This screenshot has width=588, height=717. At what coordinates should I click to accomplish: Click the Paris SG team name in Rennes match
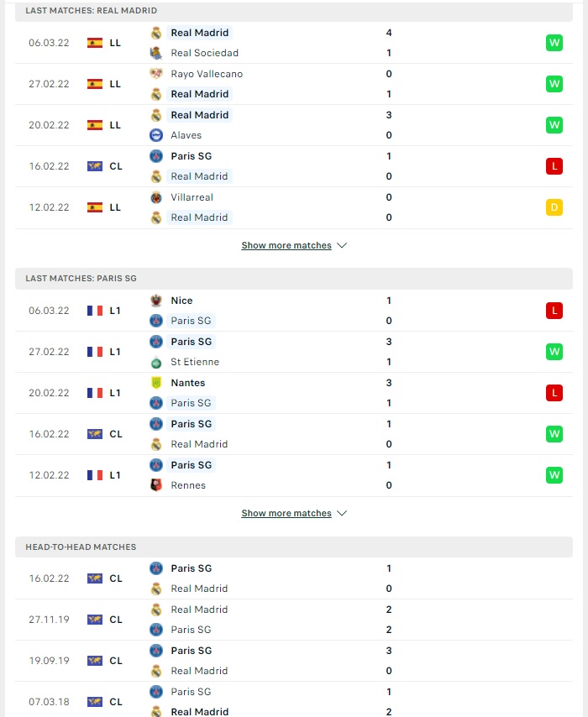pos(192,465)
